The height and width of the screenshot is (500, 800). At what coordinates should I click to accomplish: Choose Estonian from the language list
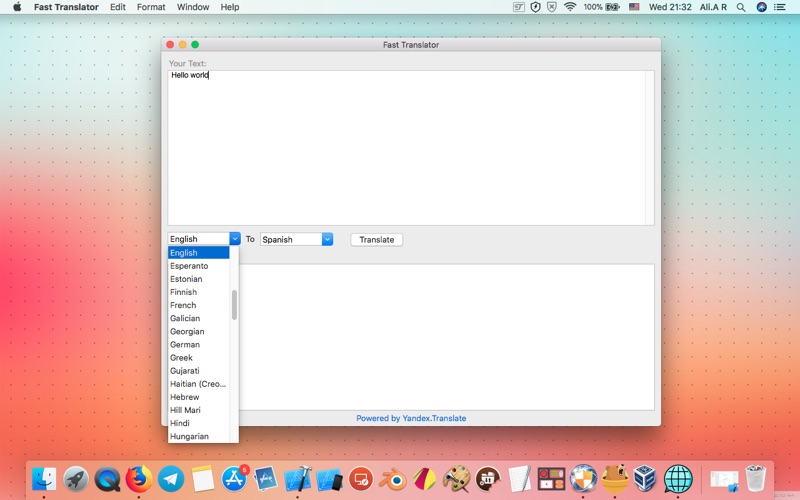tap(198, 279)
